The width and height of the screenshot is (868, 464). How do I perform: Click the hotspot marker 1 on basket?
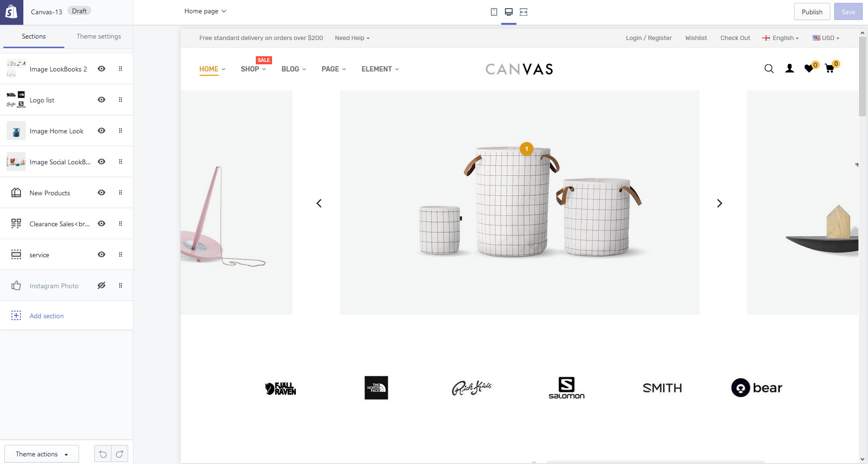pos(526,149)
